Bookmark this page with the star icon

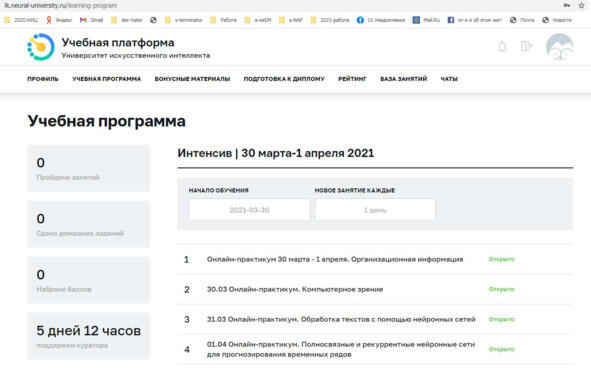point(582,5)
